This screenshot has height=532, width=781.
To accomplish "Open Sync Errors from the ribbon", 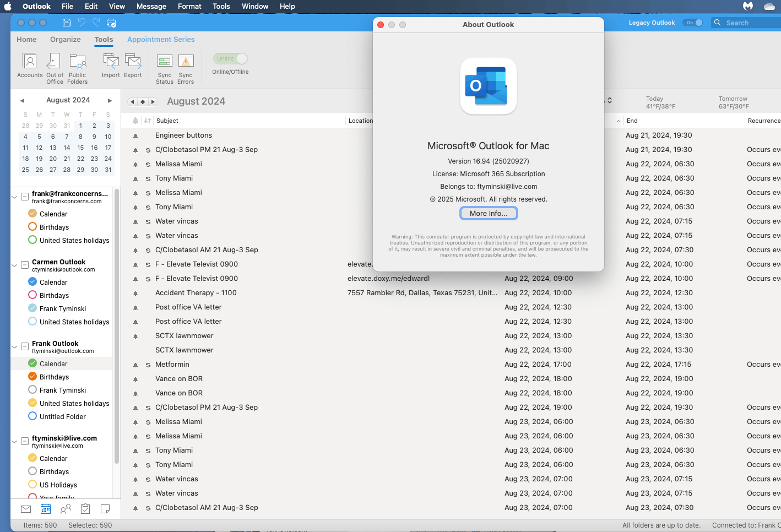I will (x=186, y=66).
